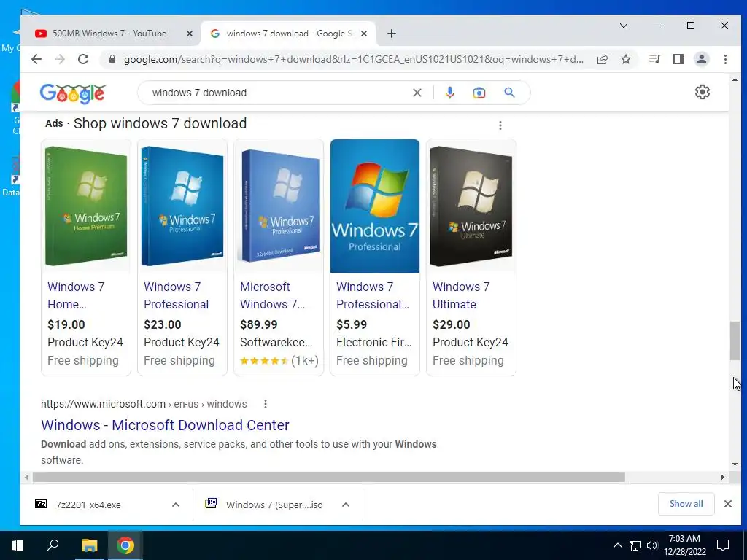
Task: Open File Explorer from taskbar
Action: click(x=89, y=545)
